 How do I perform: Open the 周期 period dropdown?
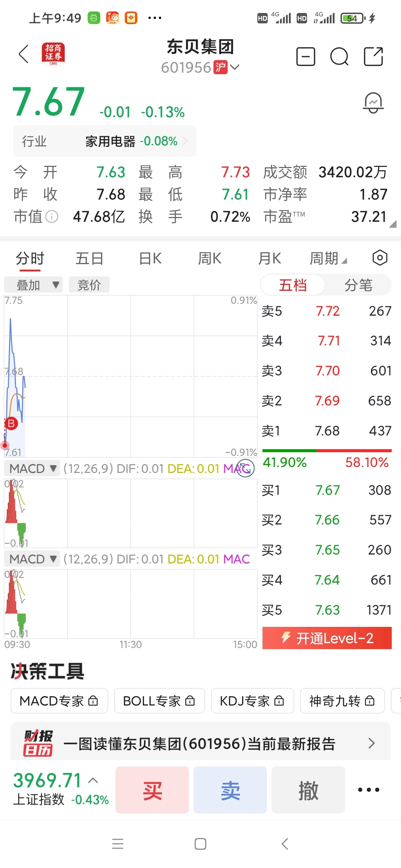[328, 258]
